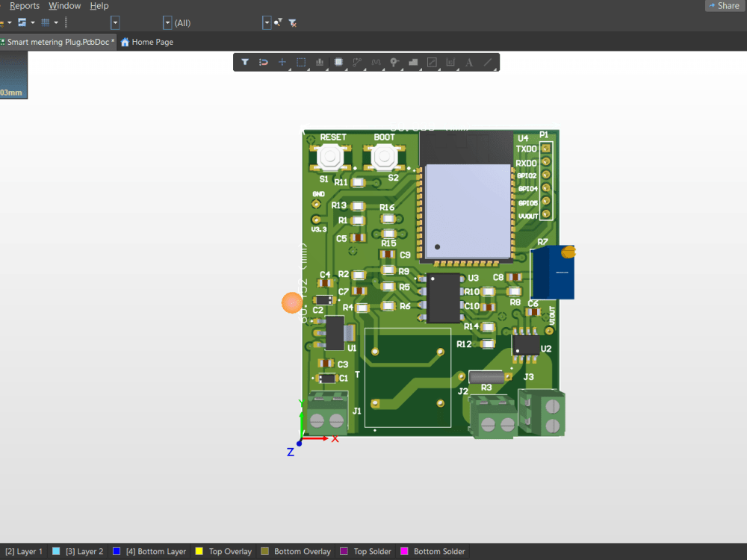This screenshot has height=560, width=747.
Task: Clear the current filter with the funnel icon
Action: point(292,22)
